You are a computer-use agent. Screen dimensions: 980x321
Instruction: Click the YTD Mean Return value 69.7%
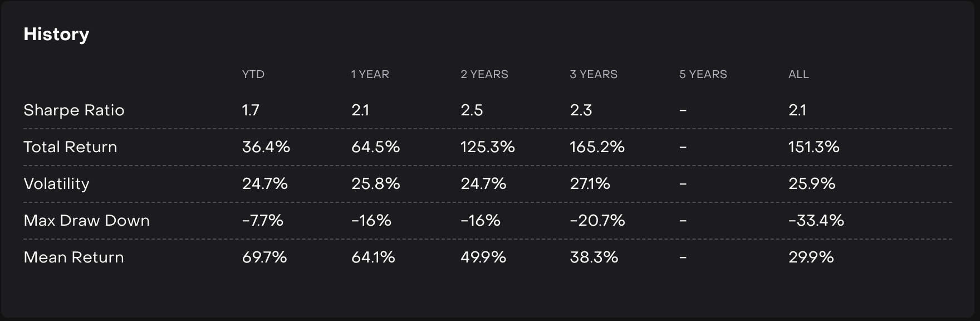pos(264,257)
